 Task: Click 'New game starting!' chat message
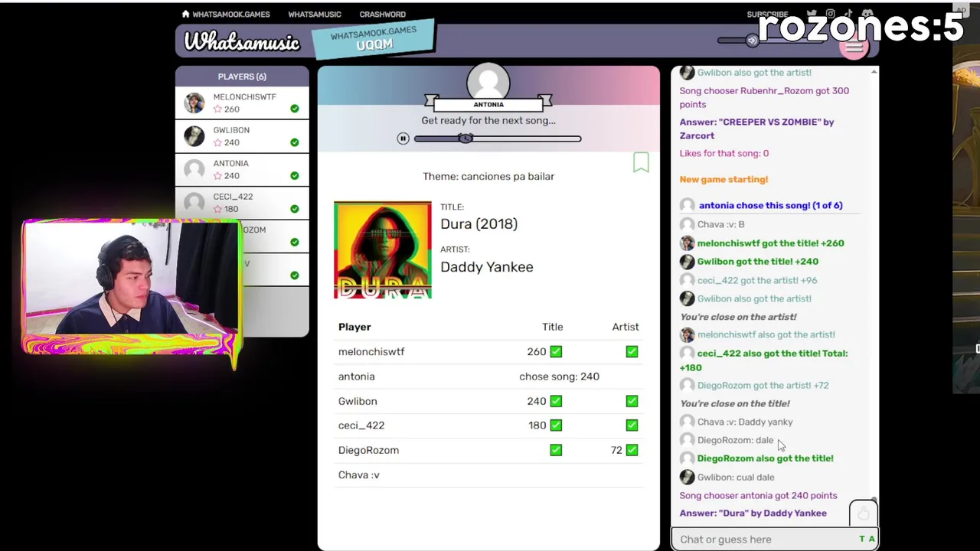[724, 179]
